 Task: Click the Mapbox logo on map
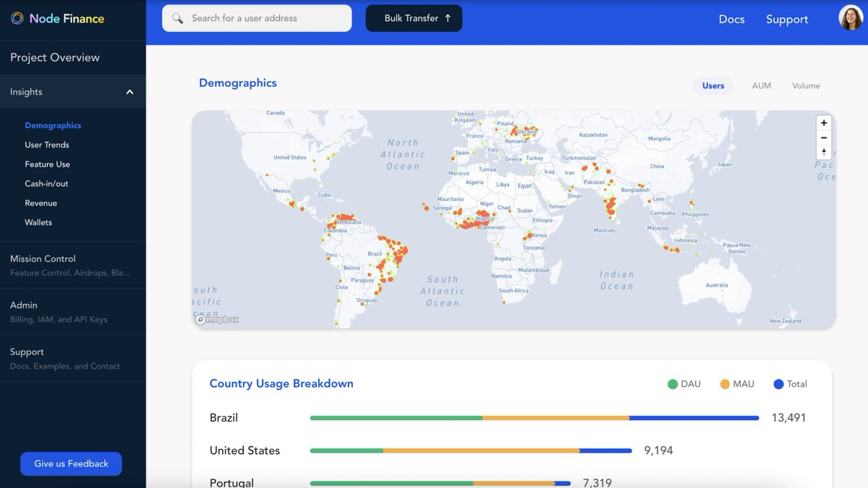coord(217,319)
